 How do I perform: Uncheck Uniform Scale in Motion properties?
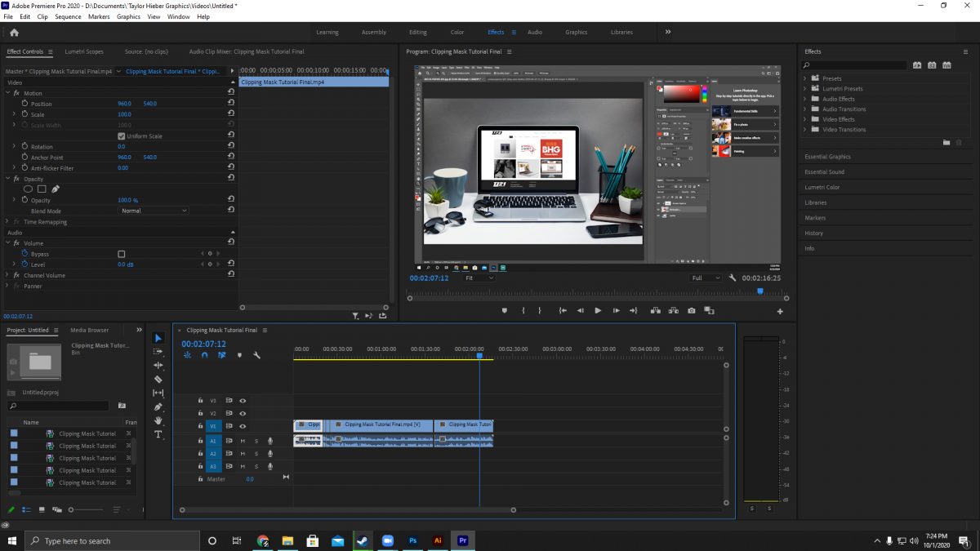pos(121,135)
